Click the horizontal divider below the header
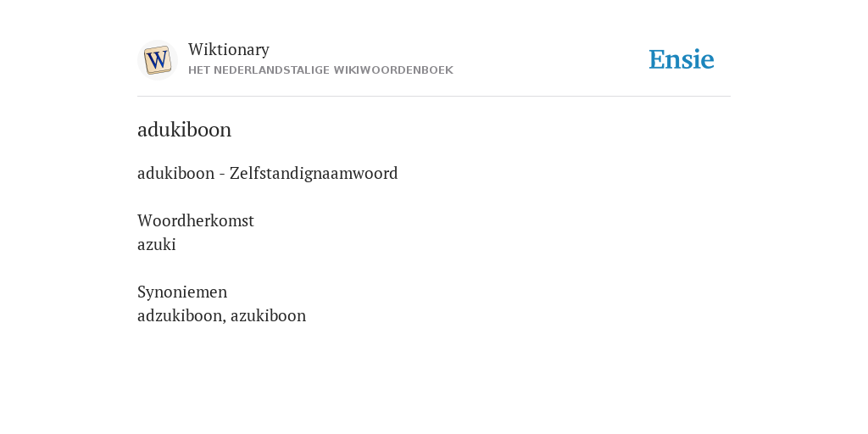The width and height of the screenshot is (868, 434). tap(434, 97)
